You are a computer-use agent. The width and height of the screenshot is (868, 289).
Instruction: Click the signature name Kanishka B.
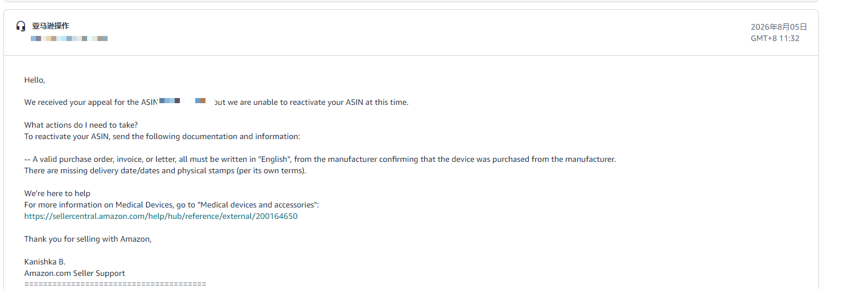tap(45, 262)
